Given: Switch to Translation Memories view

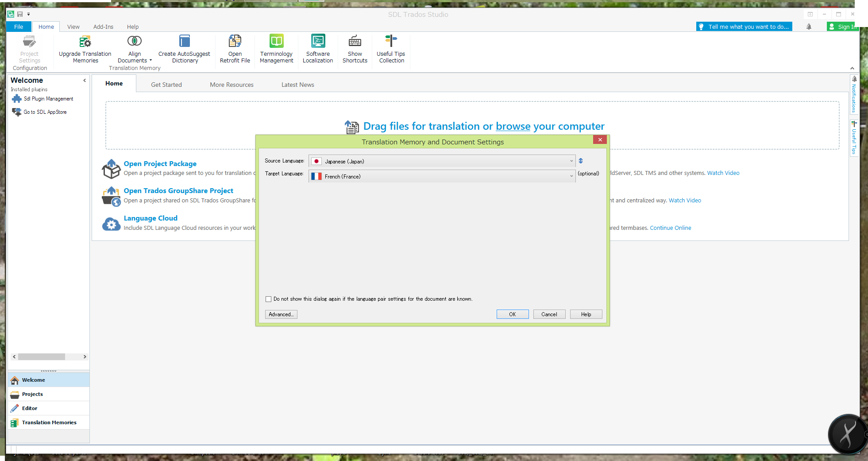Looking at the screenshot, I should [49, 422].
